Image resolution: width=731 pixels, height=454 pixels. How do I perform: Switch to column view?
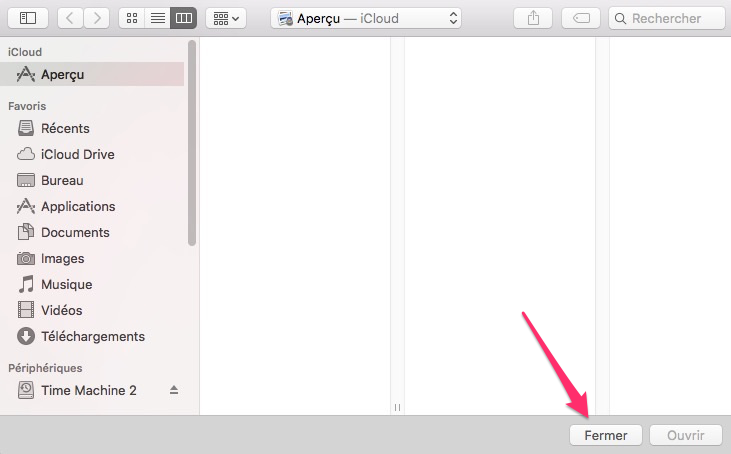[183, 18]
